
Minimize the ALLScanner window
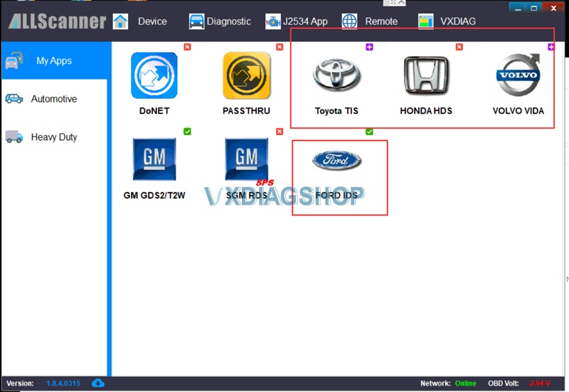[518, 8]
